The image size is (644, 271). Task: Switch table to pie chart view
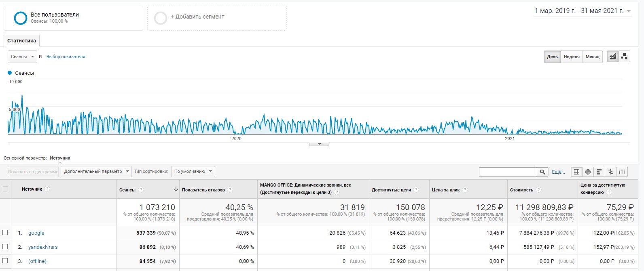pos(588,172)
